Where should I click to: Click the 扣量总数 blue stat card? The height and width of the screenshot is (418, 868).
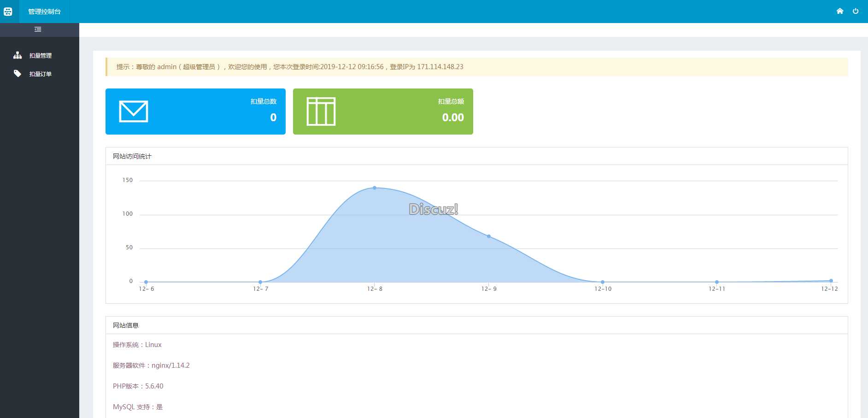pos(195,112)
